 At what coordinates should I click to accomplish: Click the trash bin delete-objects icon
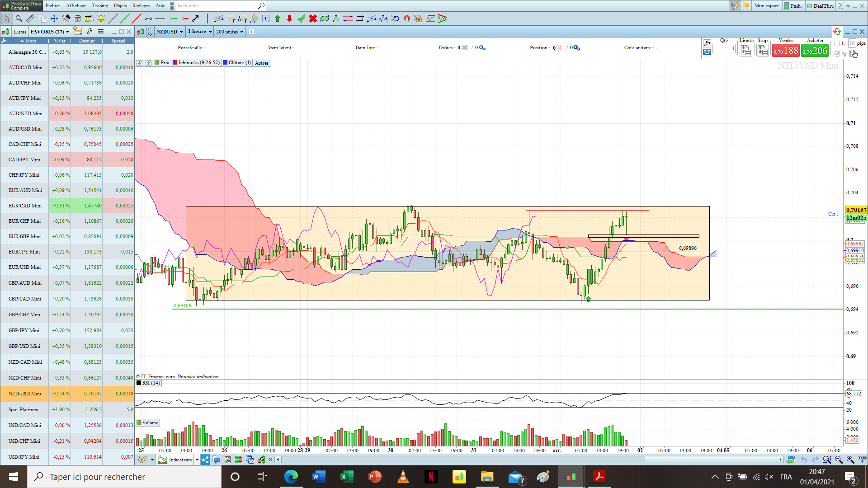[x=78, y=19]
